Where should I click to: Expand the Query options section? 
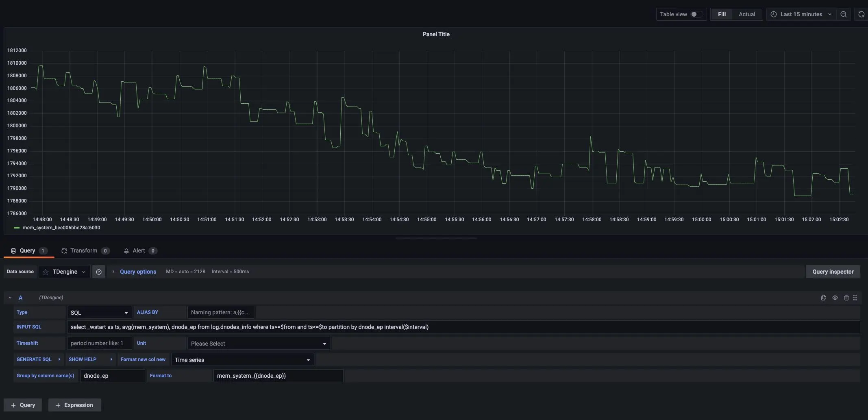(x=137, y=272)
